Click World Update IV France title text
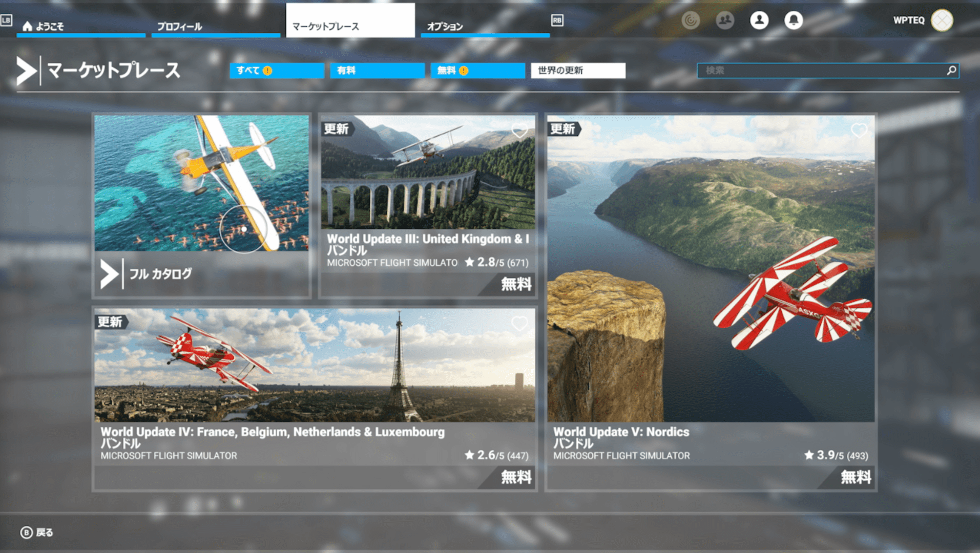Image resolution: width=980 pixels, height=553 pixels. pyautogui.click(x=273, y=432)
